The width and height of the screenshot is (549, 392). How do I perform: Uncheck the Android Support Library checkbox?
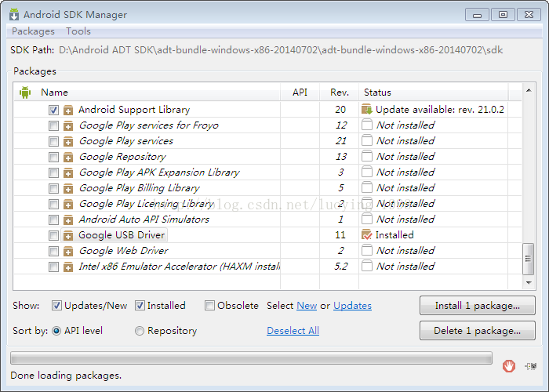click(x=53, y=111)
